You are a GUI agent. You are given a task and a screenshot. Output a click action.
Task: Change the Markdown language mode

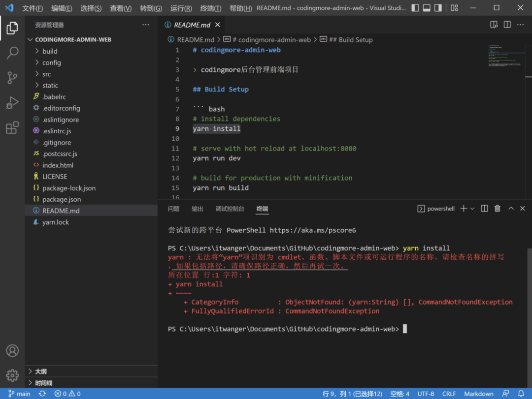[479, 394]
